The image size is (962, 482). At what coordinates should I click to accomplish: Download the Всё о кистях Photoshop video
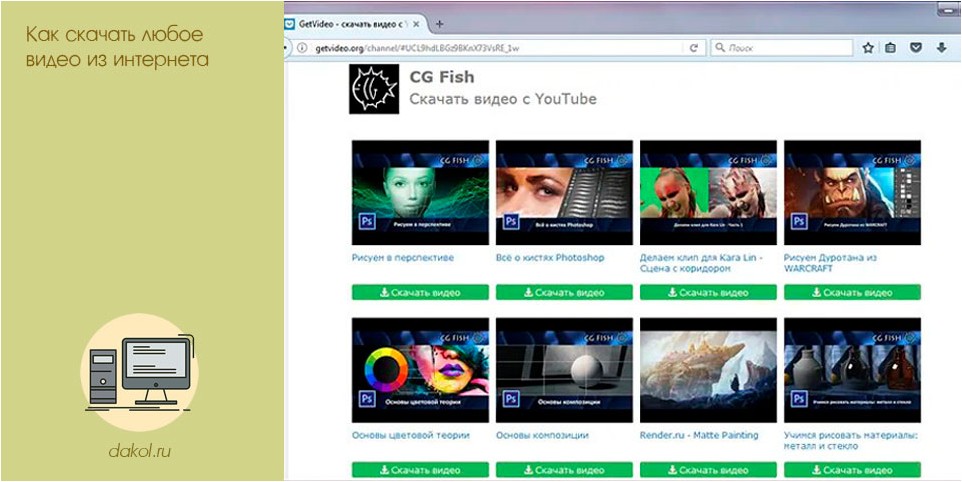(564, 293)
